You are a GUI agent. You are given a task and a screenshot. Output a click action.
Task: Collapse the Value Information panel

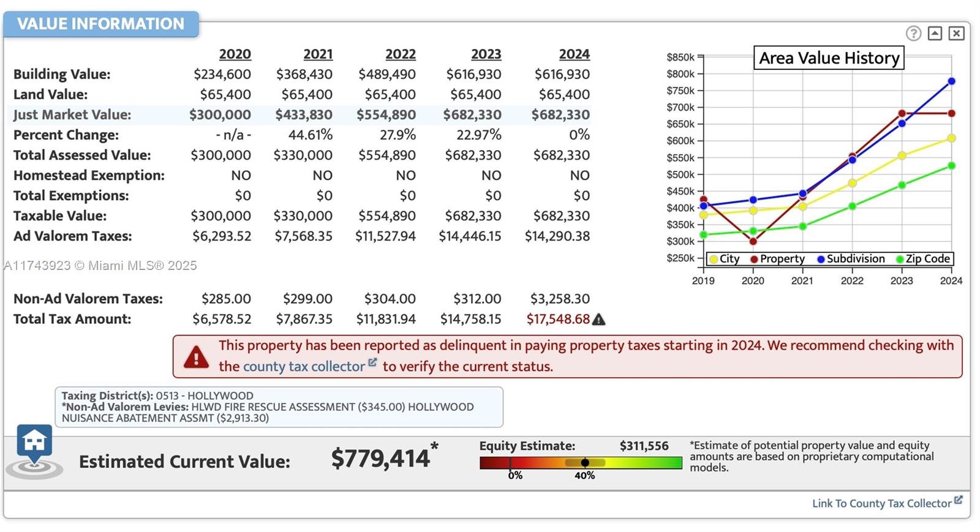pos(935,33)
